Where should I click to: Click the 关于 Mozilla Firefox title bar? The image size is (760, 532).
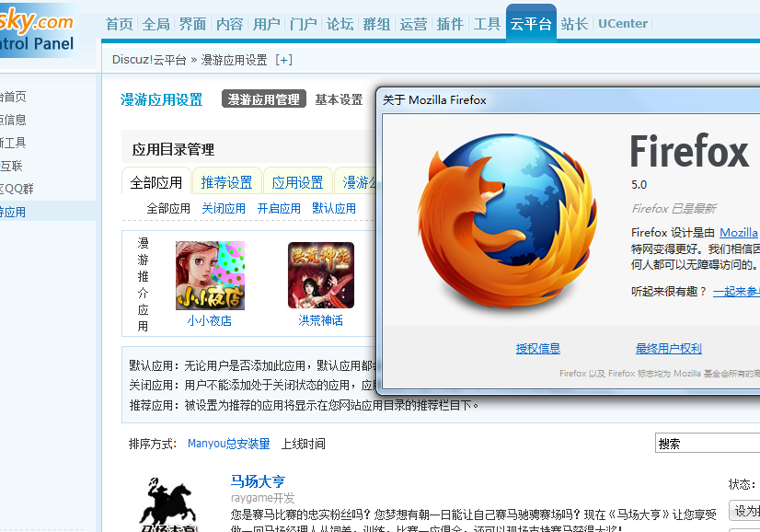click(x=568, y=100)
